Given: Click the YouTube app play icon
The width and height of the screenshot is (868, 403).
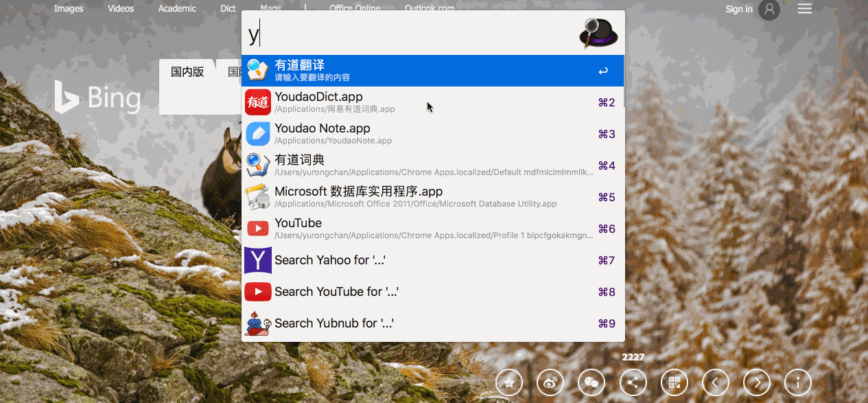Looking at the screenshot, I should (x=258, y=229).
